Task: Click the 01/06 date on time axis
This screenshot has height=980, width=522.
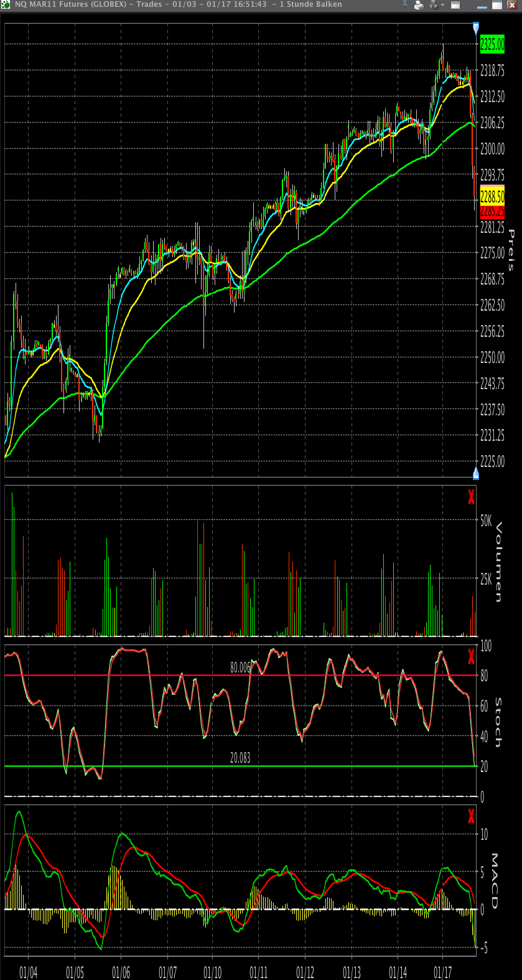Action: click(x=121, y=973)
